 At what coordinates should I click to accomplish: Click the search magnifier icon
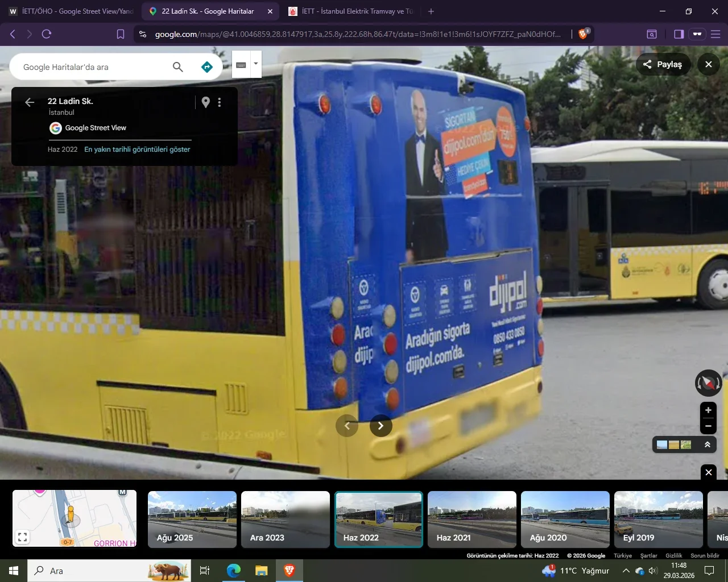click(x=178, y=67)
